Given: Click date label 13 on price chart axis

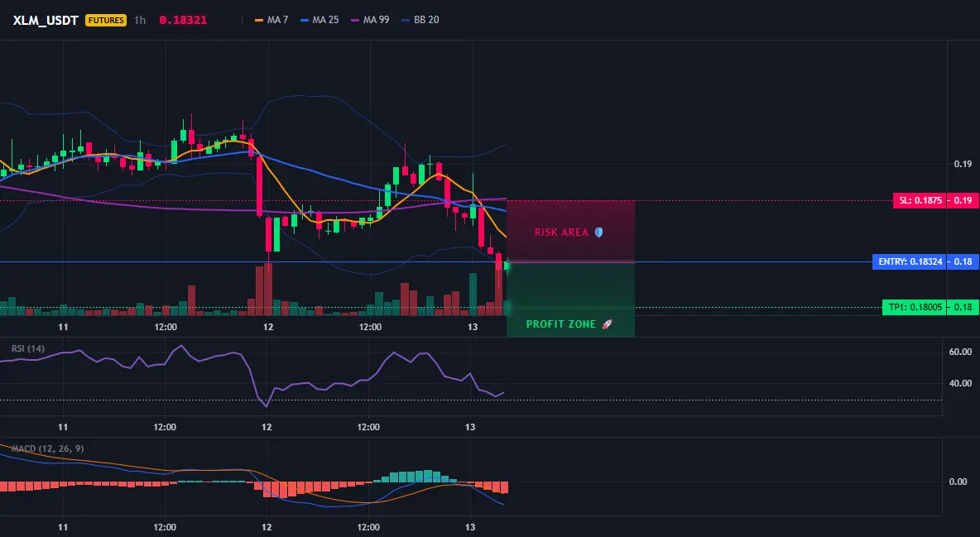Looking at the screenshot, I should click(473, 327).
